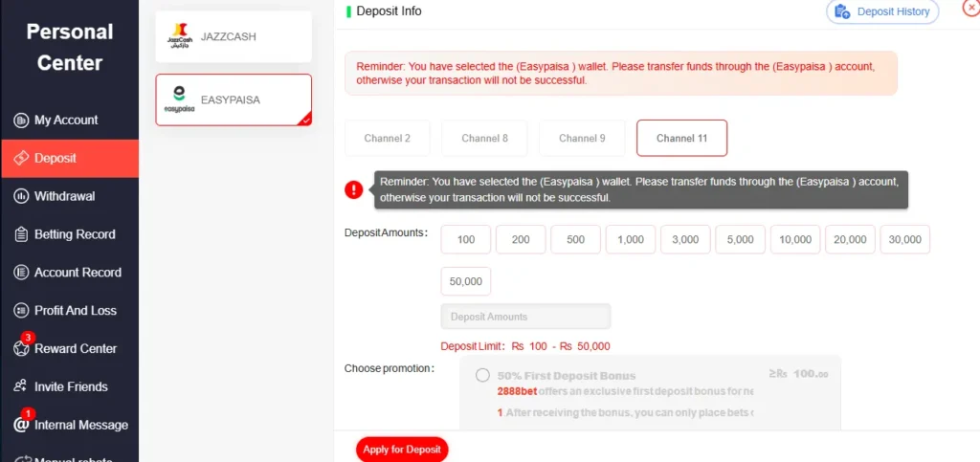Choose deposit amount 50,000
Viewport: 980px width, 462px height.
(x=466, y=281)
